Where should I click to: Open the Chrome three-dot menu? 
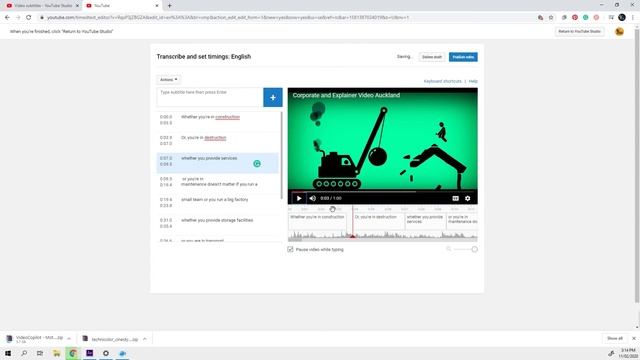633,18
